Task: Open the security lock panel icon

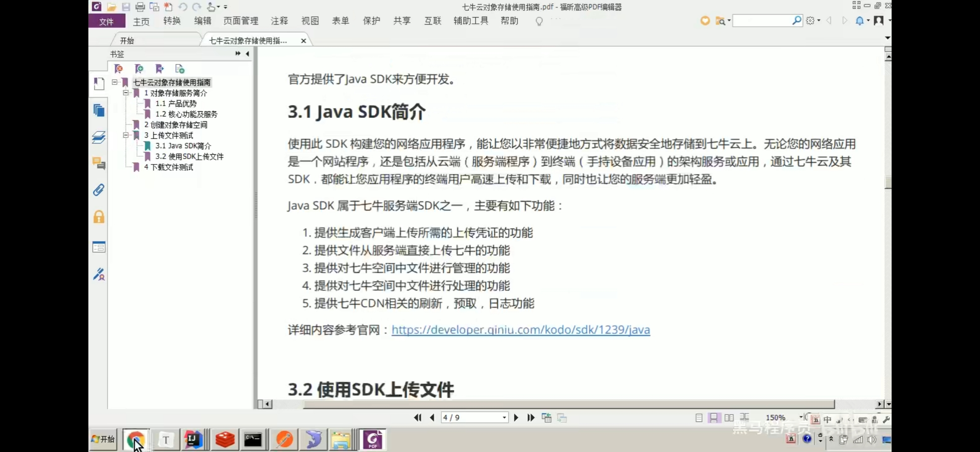Action: [x=99, y=217]
